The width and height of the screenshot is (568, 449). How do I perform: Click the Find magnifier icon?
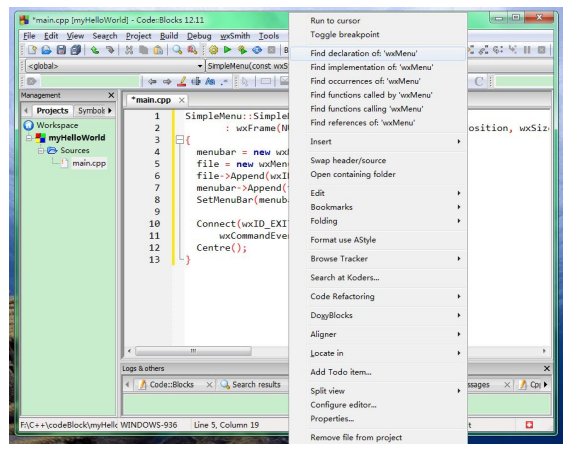pos(177,50)
